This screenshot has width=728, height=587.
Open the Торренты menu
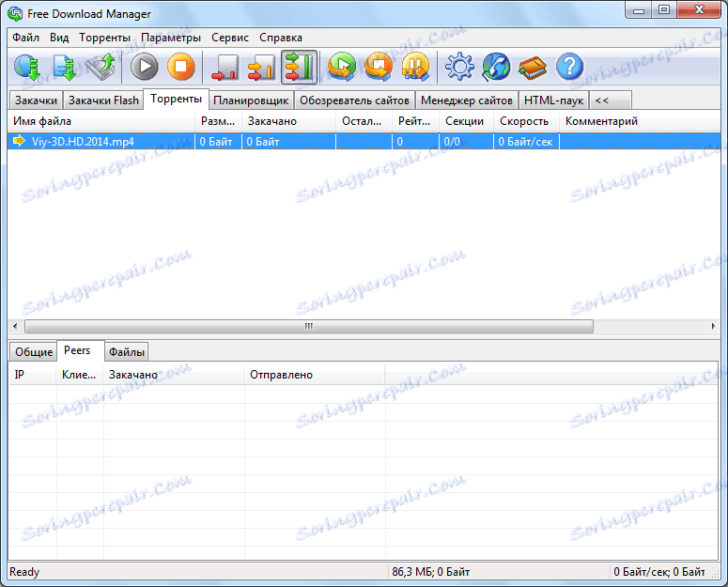(x=104, y=38)
